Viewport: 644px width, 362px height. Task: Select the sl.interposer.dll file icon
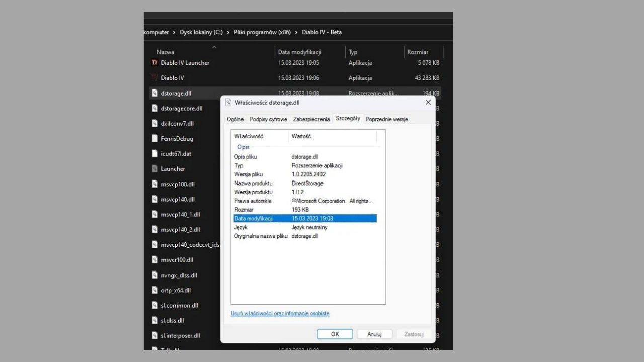click(x=155, y=335)
